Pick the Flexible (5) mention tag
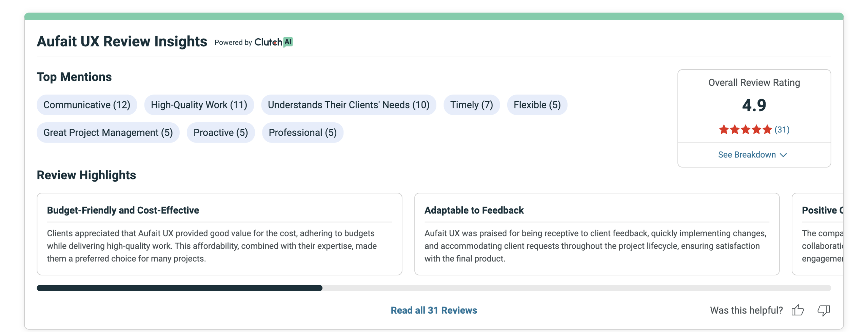The image size is (868, 332). click(537, 105)
